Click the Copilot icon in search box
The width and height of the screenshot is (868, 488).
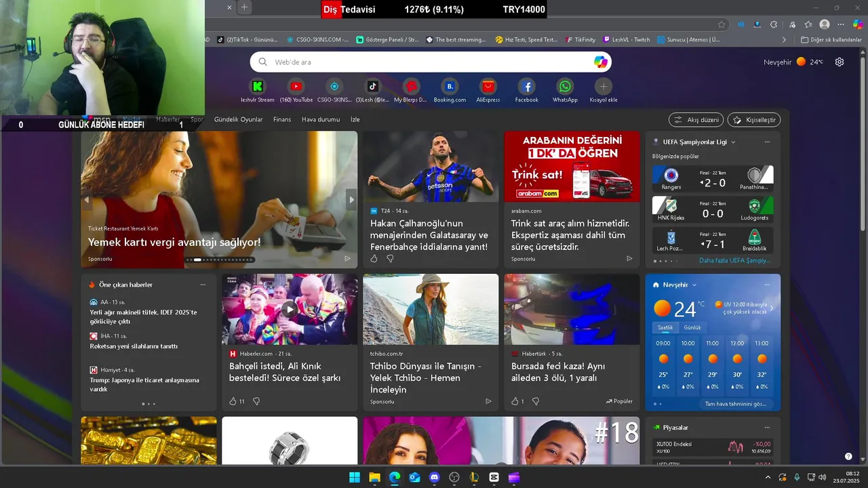pyautogui.click(x=601, y=62)
